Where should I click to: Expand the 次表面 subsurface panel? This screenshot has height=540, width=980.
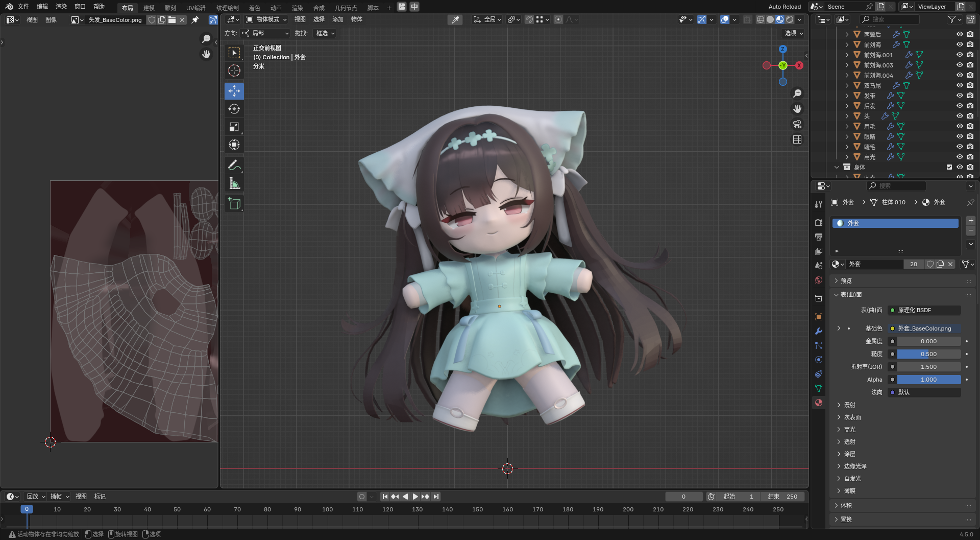pos(852,417)
